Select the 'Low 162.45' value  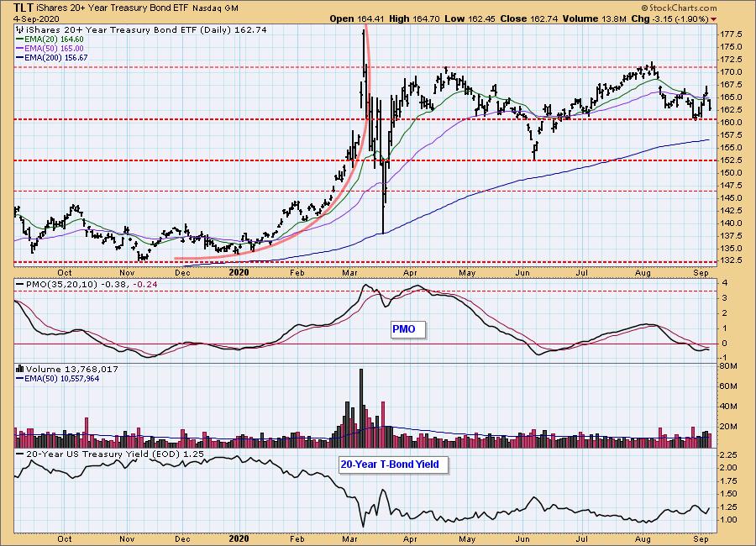coord(470,18)
